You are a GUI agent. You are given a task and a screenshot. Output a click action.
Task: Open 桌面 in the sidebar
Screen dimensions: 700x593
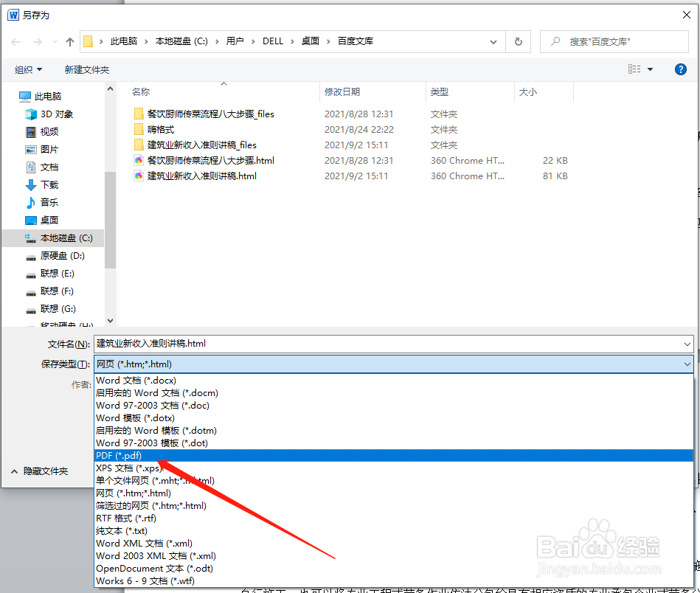[42, 220]
